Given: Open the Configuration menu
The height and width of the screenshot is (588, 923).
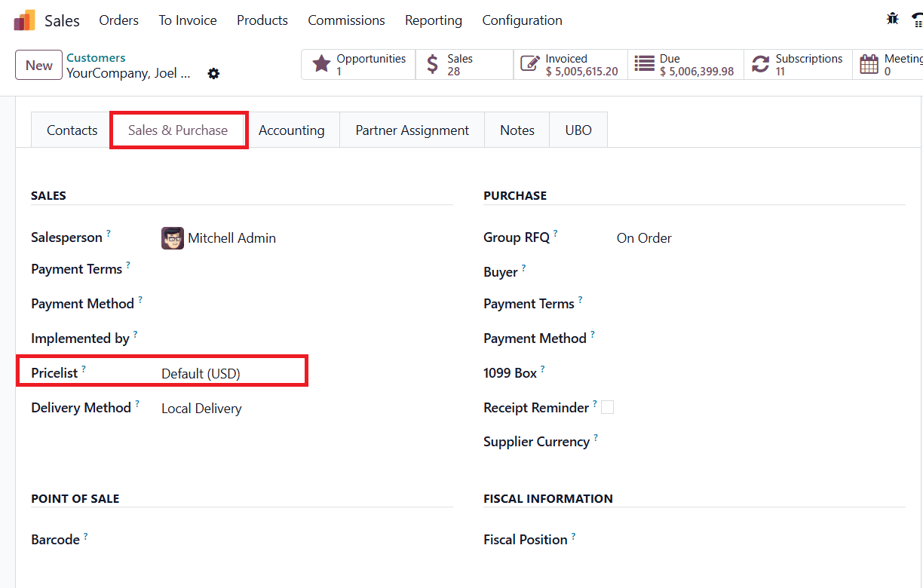Looking at the screenshot, I should coord(522,20).
